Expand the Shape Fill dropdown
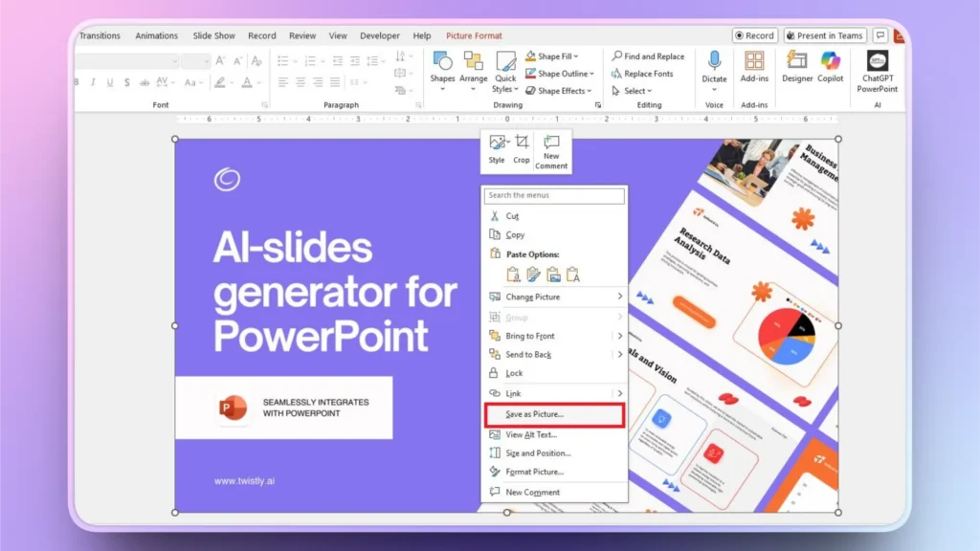The height and width of the screenshot is (551, 980). click(x=577, y=55)
